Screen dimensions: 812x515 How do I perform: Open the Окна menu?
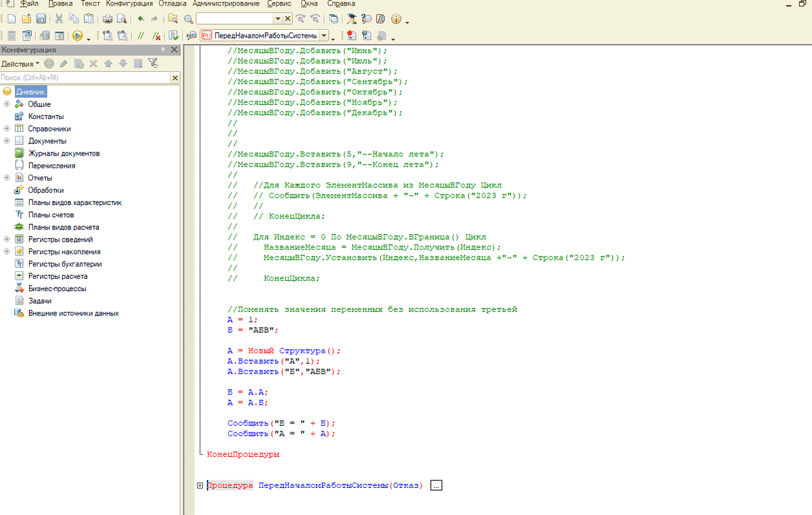coord(309,3)
